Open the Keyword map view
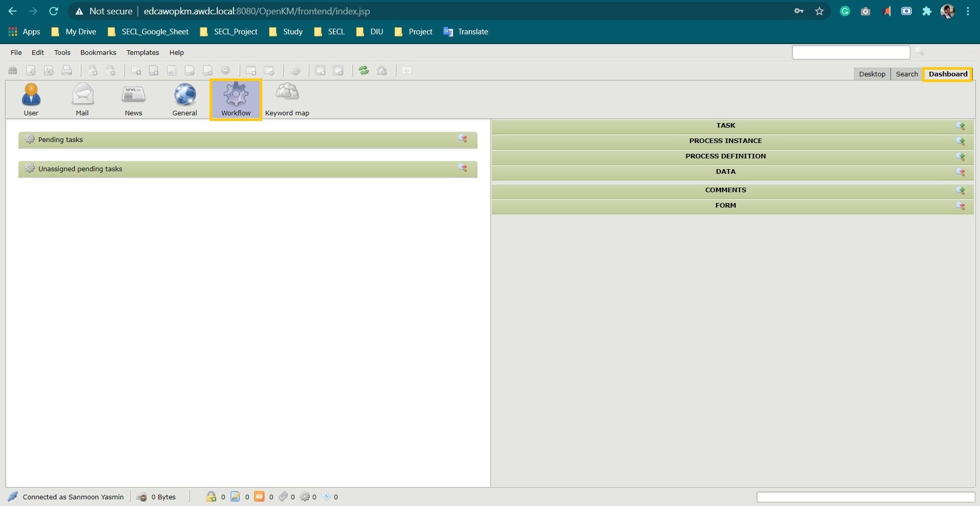 [x=287, y=99]
